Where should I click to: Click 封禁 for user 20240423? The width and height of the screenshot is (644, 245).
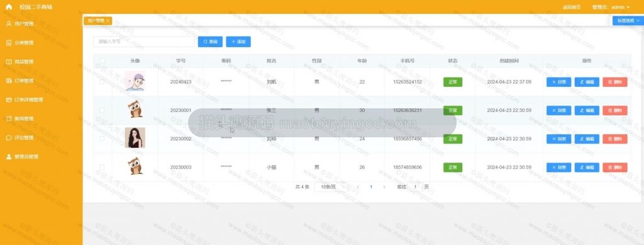coord(558,82)
